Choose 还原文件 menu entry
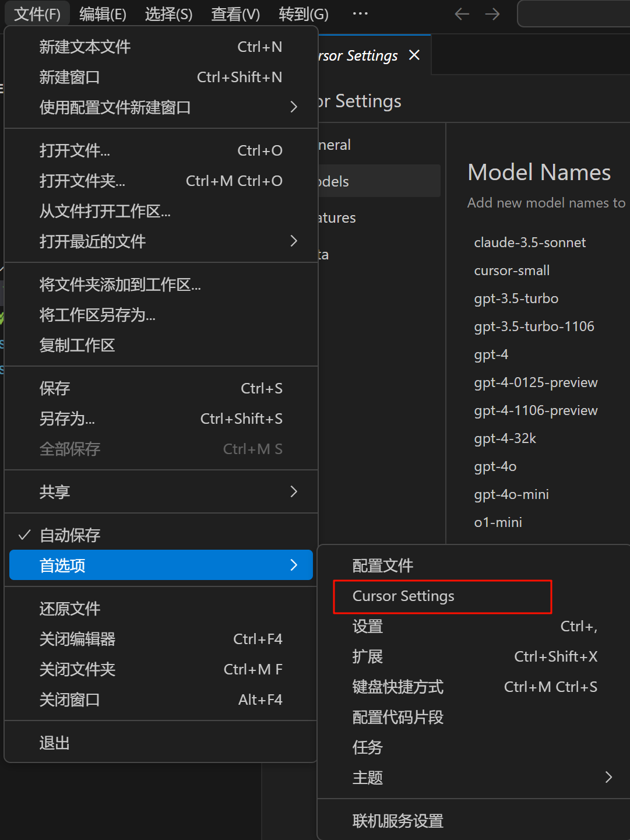 point(161,609)
